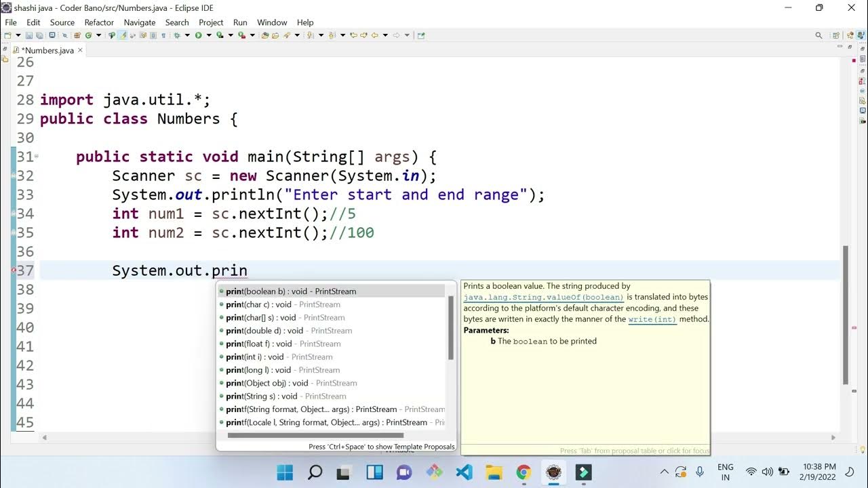Open the dropdown arrow next to New
Screen dimensions: 868x488
pyautogui.click(x=18, y=35)
